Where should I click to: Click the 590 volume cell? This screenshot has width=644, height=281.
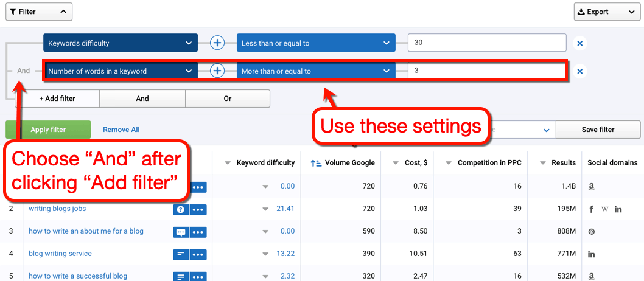pyautogui.click(x=368, y=231)
